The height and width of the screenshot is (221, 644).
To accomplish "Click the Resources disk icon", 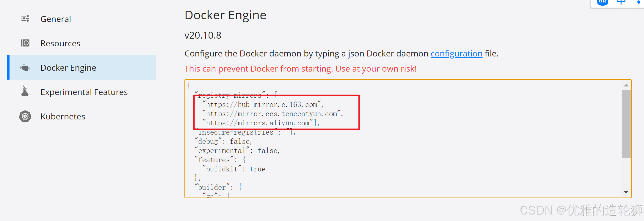I will (x=25, y=43).
